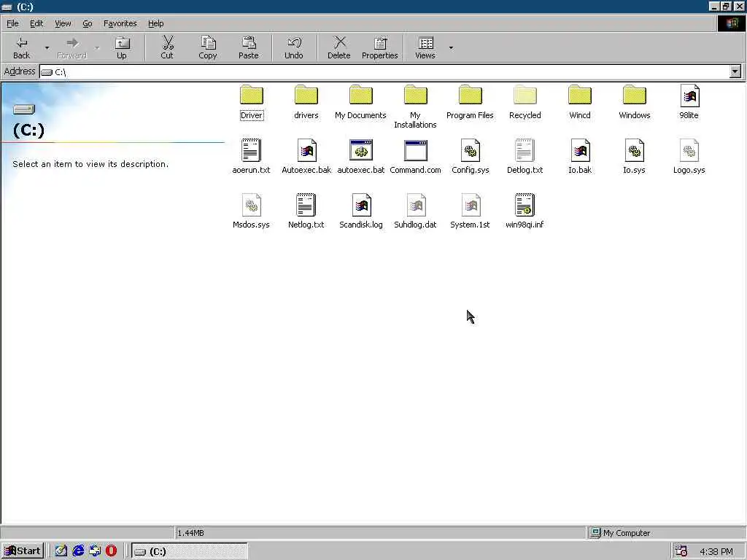Click the Show Desktop Quick Launch icon
The image size is (747, 560).
61,551
